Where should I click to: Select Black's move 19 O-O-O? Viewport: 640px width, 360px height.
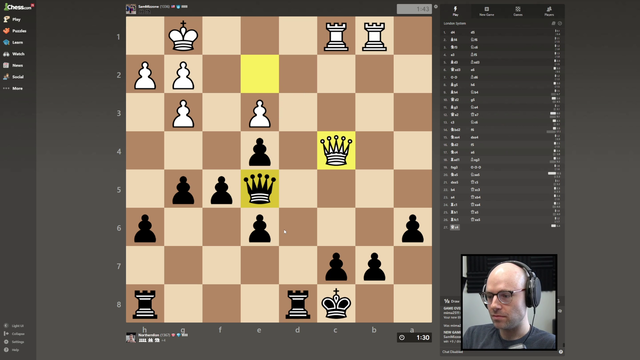(476, 167)
